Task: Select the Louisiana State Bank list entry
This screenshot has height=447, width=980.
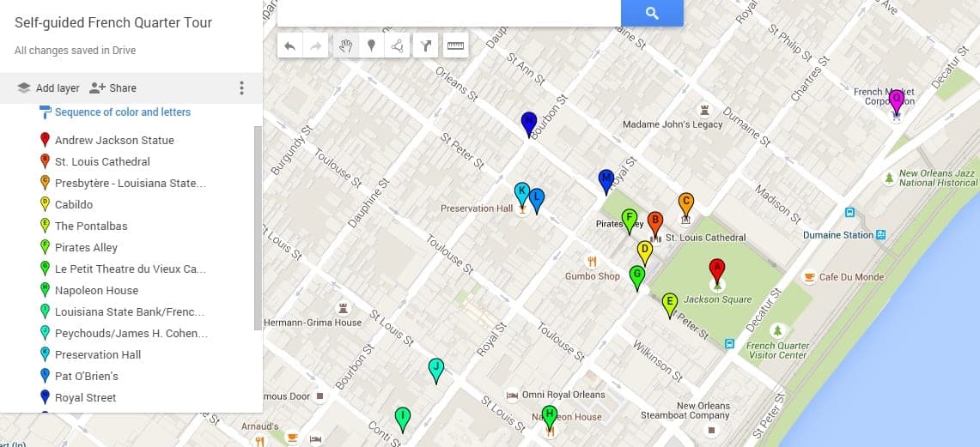Action: coord(130,312)
